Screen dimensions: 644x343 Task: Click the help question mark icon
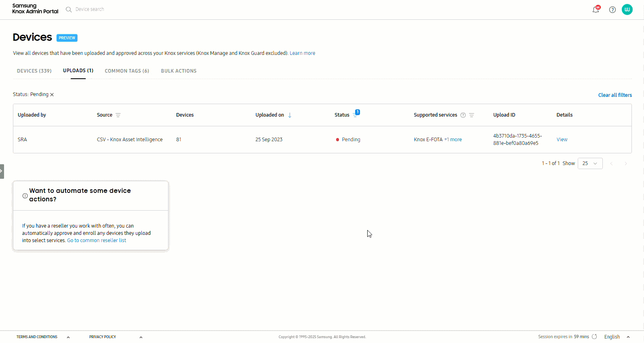coord(612,10)
